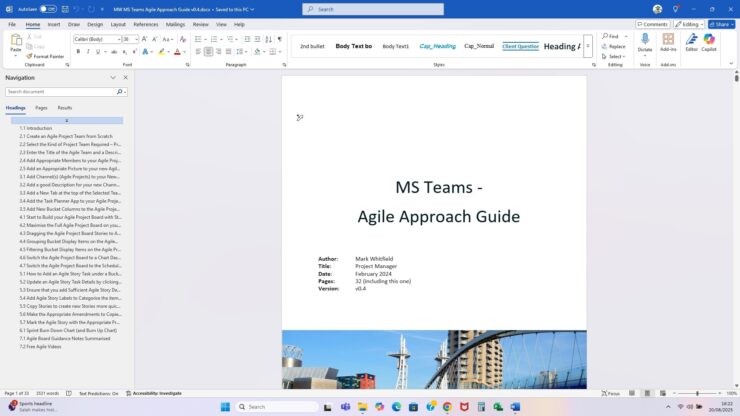Screen dimensions: 740x416
Task: Launch the Copilot icon in the ribbon
Action: 709,41
